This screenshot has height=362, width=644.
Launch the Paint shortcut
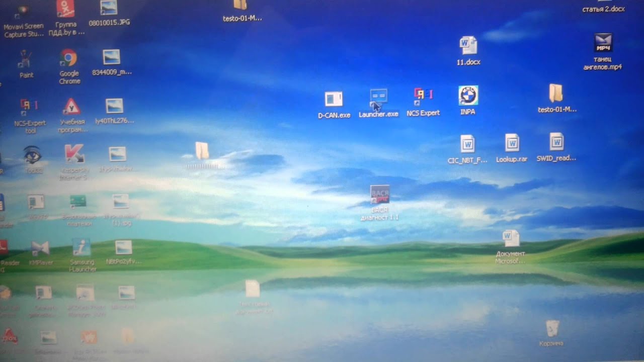[25, 59]
